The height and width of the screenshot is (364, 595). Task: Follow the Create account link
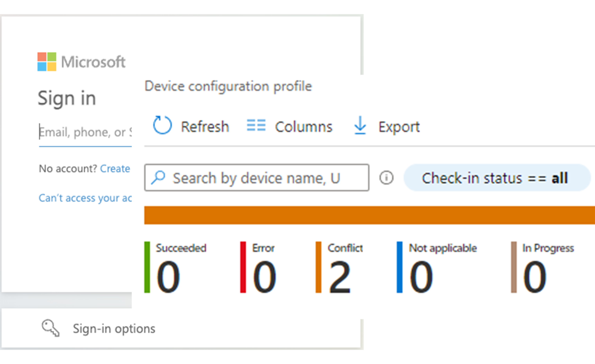pyautogui.click(x=115, y=169)
